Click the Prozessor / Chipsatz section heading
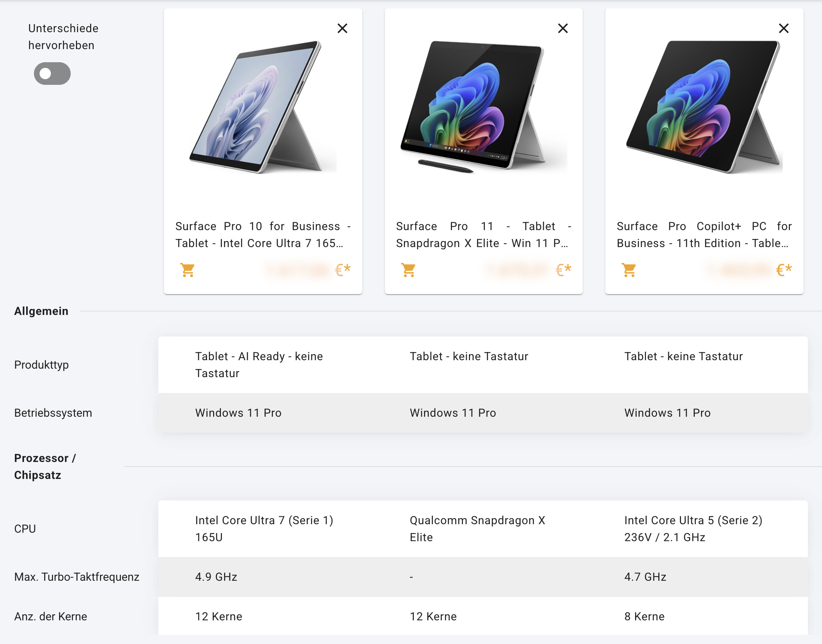This screenshot has width=822, height=644. click(x=45, y=467)
